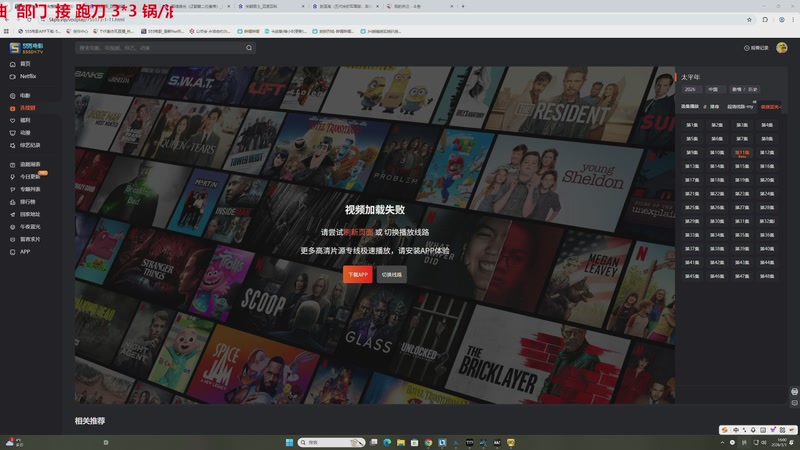
Task: Click the 刷新页面 refresh link in error message
Action: (358, 232)
